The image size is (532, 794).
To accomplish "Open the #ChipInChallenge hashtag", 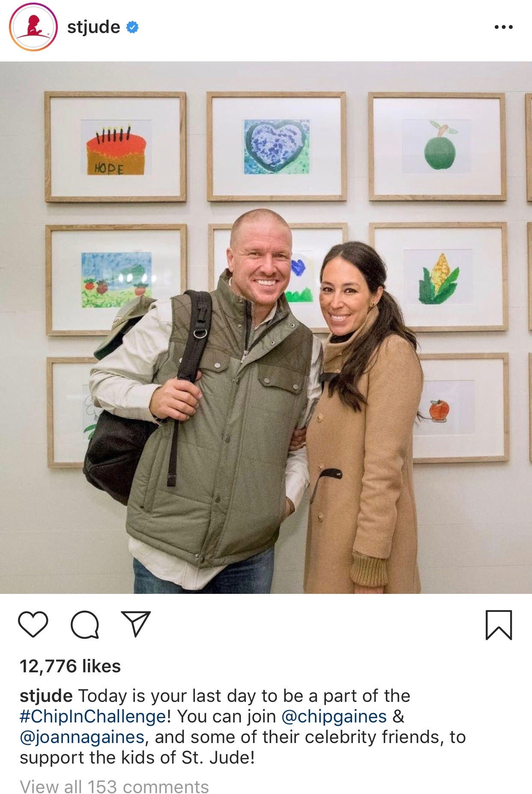I will pyautogui.click(x=93, y=716).
